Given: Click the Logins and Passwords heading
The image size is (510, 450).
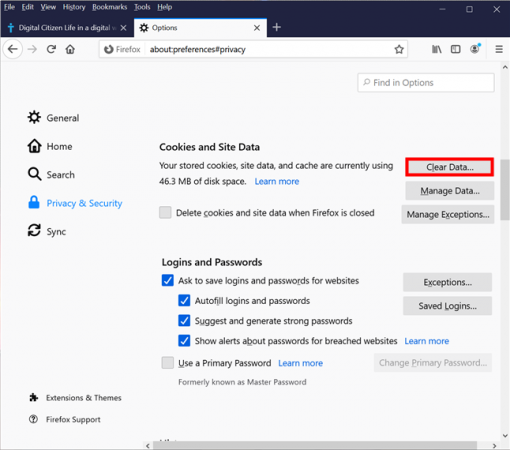Looking at the screenshot, I should (x=212, y=262).
